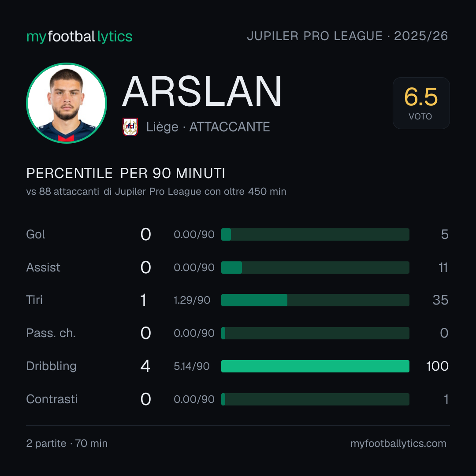The image size is (476, 476).
Task: Select the Tiri percentile bar
Action: click(x=315, y=300)
